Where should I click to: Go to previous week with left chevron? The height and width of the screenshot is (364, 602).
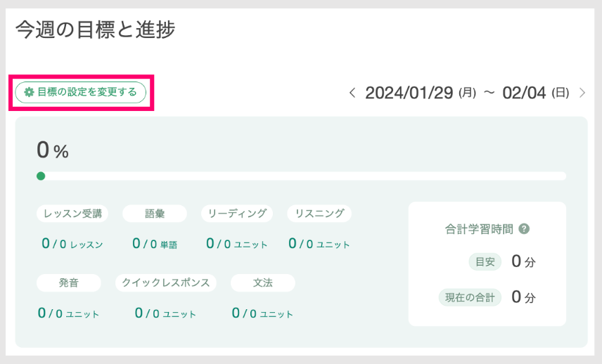[352, 93]
